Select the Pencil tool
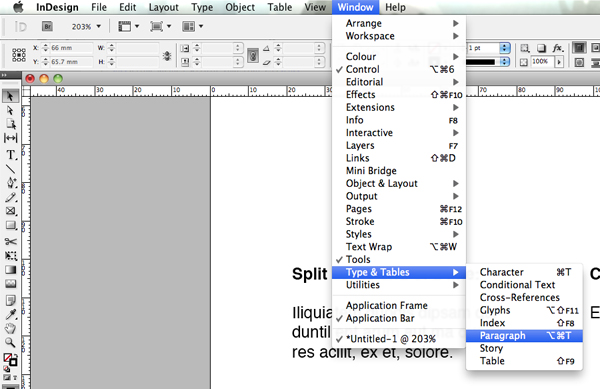The width and height of the screenshot is (600, 389). [10, 197]
